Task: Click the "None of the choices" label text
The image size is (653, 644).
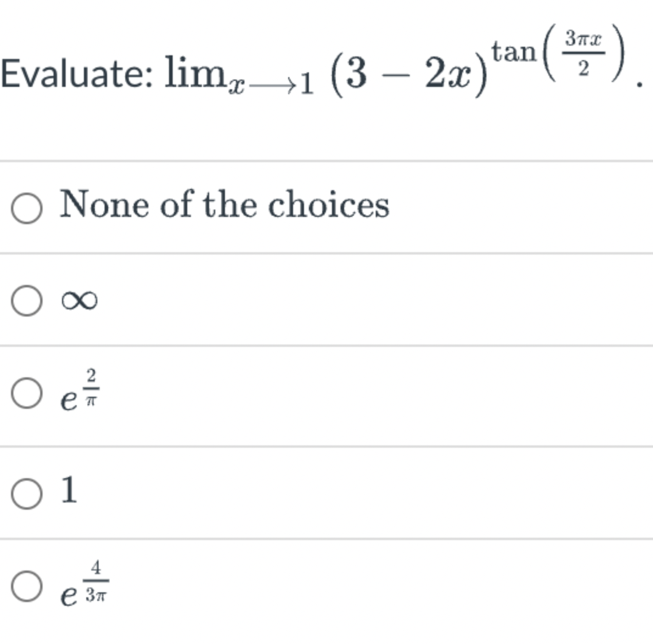Action: pyautogui.click(x=224, y=205)
